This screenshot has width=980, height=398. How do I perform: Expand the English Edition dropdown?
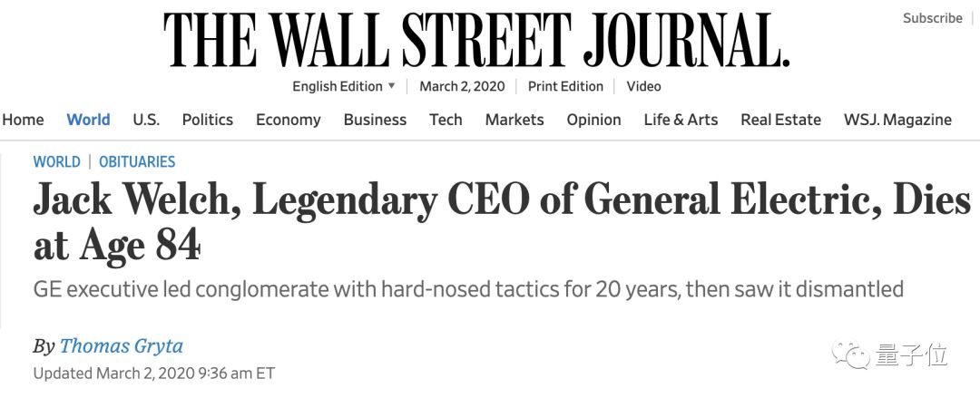(344, 86)
